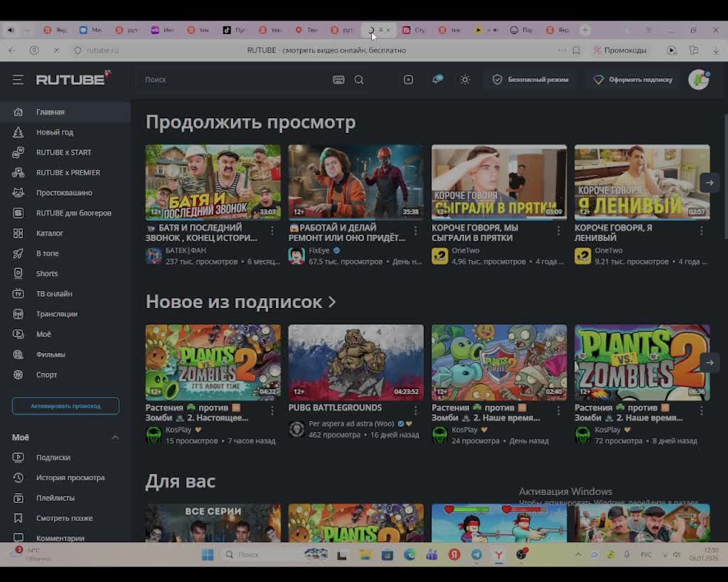Image resolution: width=728 pixels, height=582 pixels.
Task: Open Смотреть позже
Action: coord(65,518)
